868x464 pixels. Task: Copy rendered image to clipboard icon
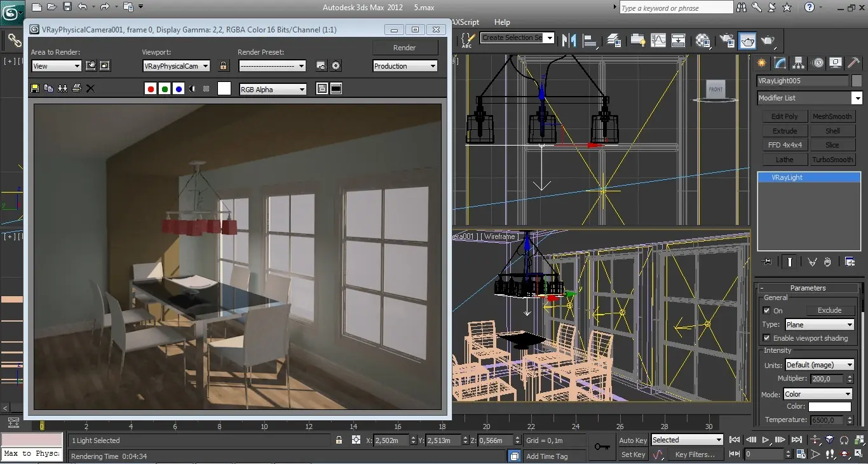[49, 88]
